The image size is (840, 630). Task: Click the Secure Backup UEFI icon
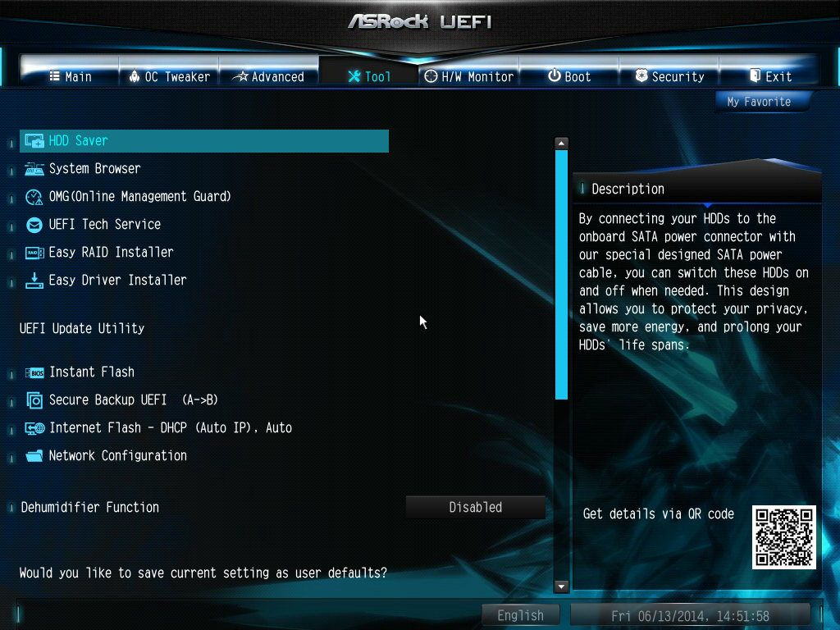tap(34, 400)
